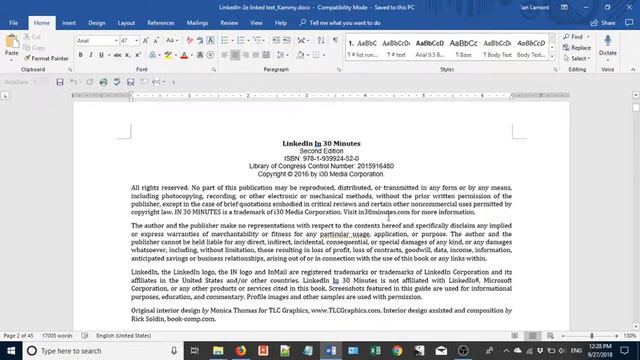The height and width of the screenshot is (360, 640).
Task: Start a bulleted list
Action: click(224, 40)
